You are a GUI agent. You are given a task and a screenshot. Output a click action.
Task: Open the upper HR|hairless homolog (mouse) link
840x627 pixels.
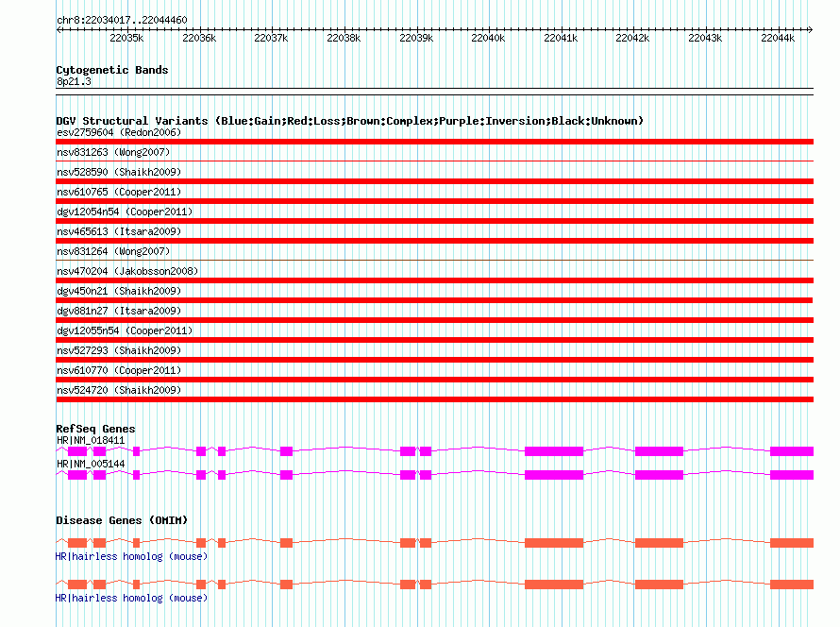point(131,556)
